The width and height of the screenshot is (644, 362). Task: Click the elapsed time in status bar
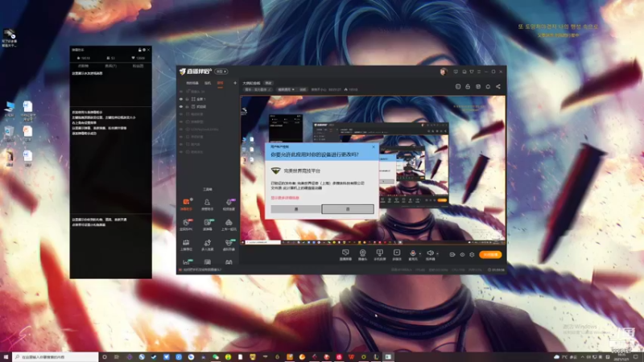point(496,269)
